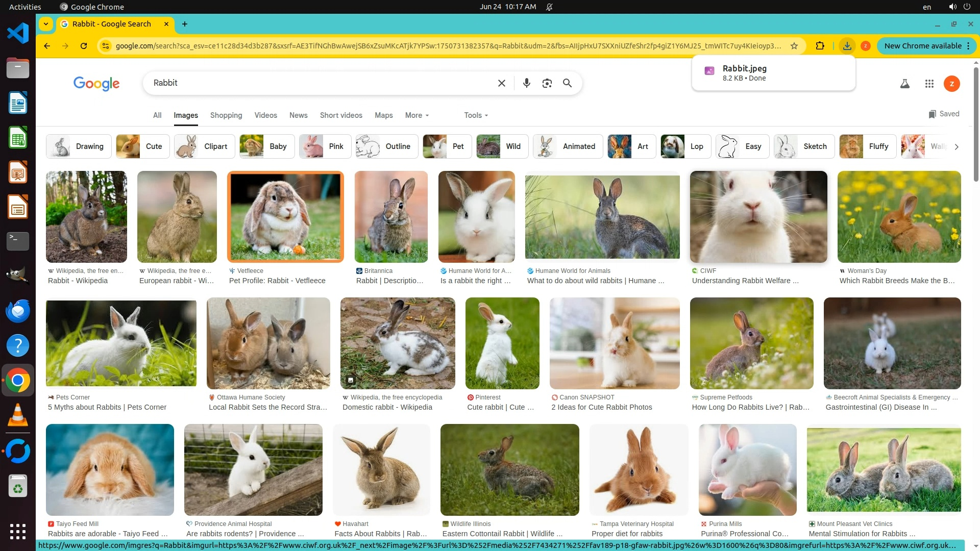
Task: Filter images by Cute chip
Action: click(x=143, y=146)
